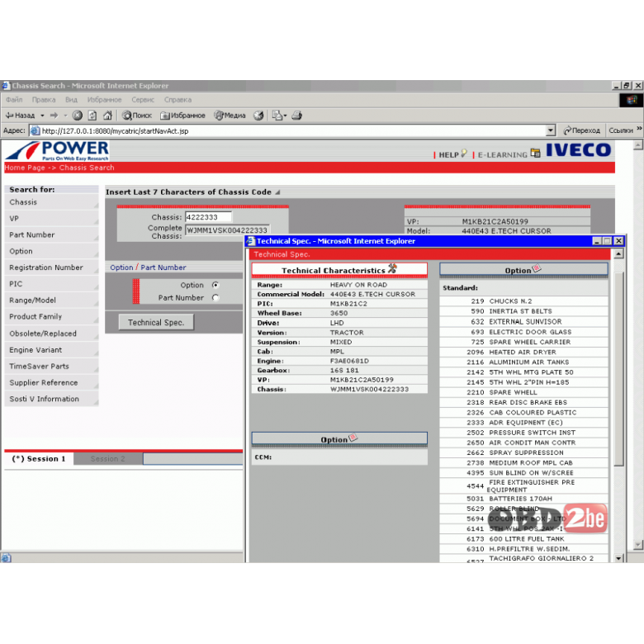Select Sosti V Information search option
Image resolution: width=644 pixels, height=644 pixels.
(52, 399)
